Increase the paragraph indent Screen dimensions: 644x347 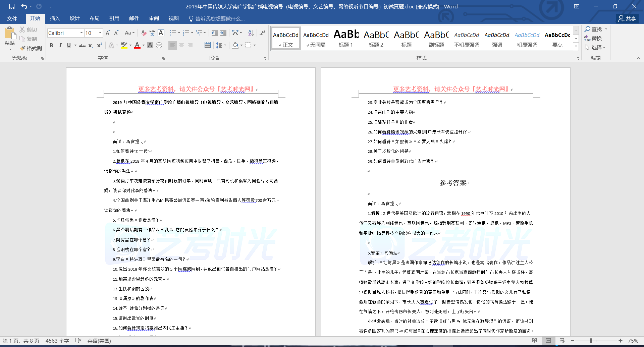click(x=223, y=33)
